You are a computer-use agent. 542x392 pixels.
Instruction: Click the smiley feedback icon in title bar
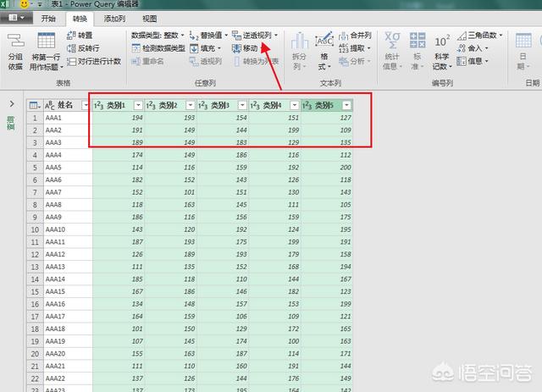pos(25,4)
